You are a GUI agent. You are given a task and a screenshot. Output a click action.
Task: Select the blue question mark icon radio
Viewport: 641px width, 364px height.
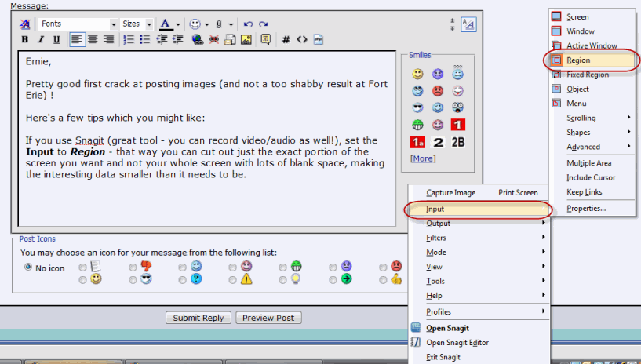[182, 280]
